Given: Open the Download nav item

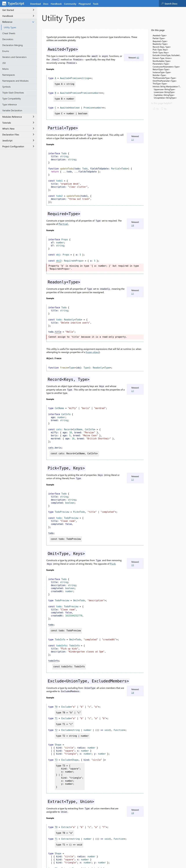Looking at the screenshot, I should (35, 4).
